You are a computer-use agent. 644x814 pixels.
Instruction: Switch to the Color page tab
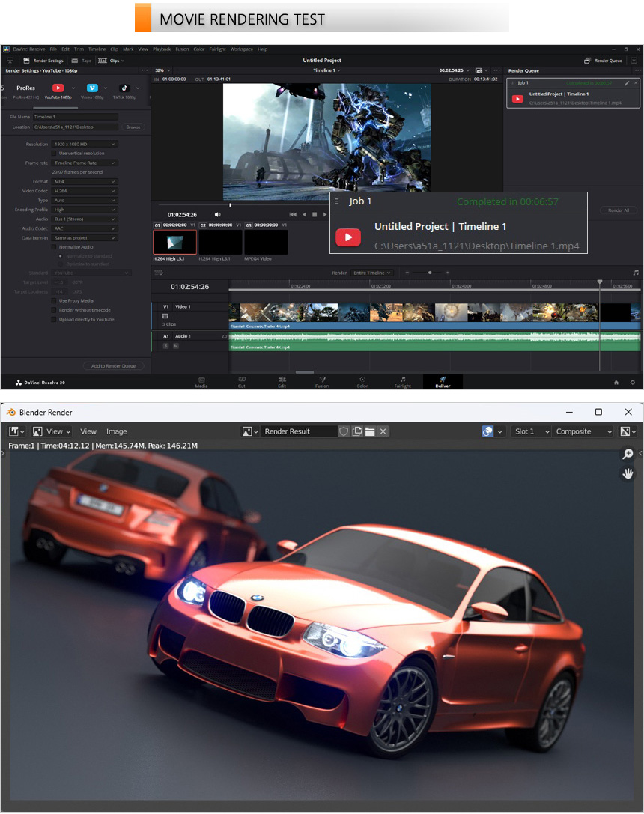click(x=362, y=382)
